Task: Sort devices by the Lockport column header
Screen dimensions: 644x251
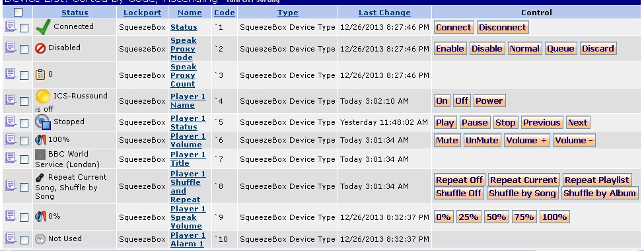Action: pos(143,13)
